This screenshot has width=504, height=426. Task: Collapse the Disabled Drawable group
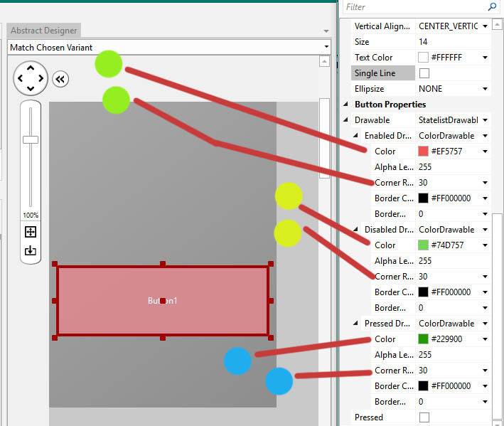pyautogui.click(x=357, y=230)
